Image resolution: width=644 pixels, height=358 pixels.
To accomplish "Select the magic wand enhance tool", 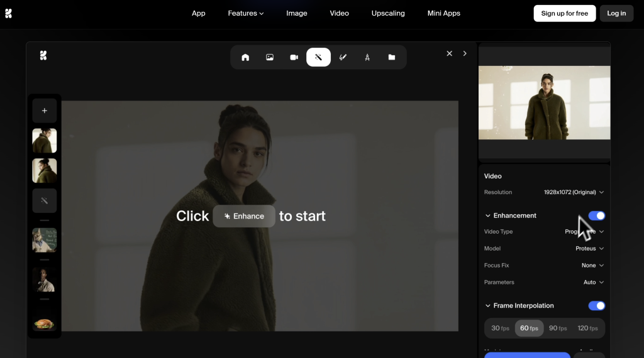I will 318,57.
